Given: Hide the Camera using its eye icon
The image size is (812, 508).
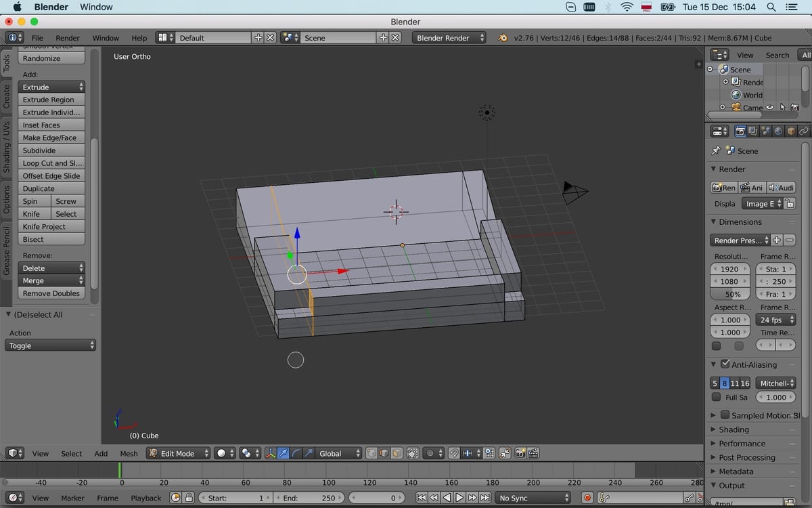Looking at the screenshot, I should (769, 107).
